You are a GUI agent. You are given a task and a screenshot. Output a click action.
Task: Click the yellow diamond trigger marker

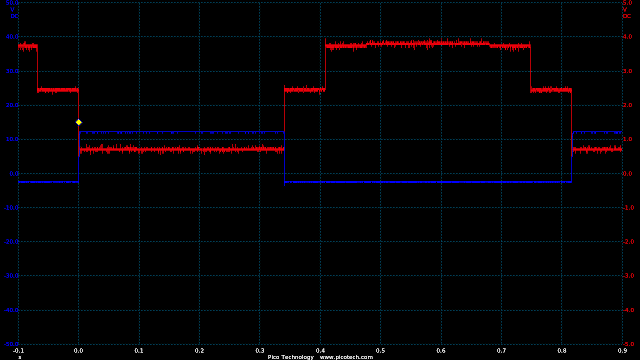coord(79,122)
